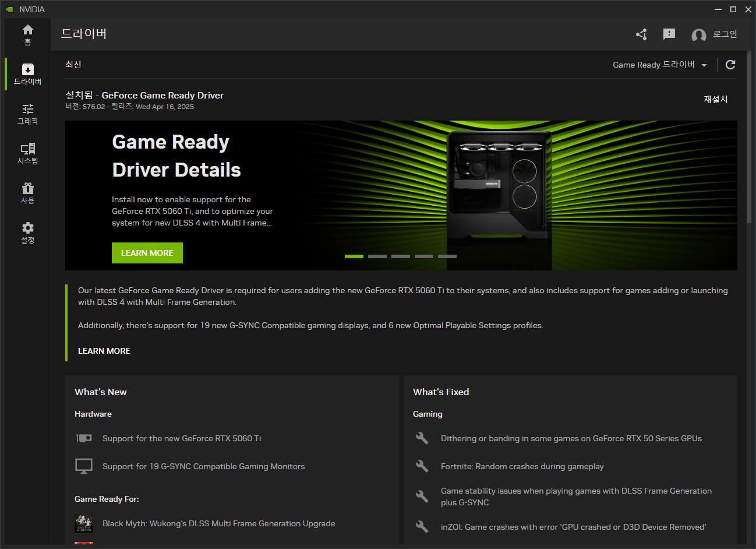Open the Graphics (그래픽) sidebar section

27,114
